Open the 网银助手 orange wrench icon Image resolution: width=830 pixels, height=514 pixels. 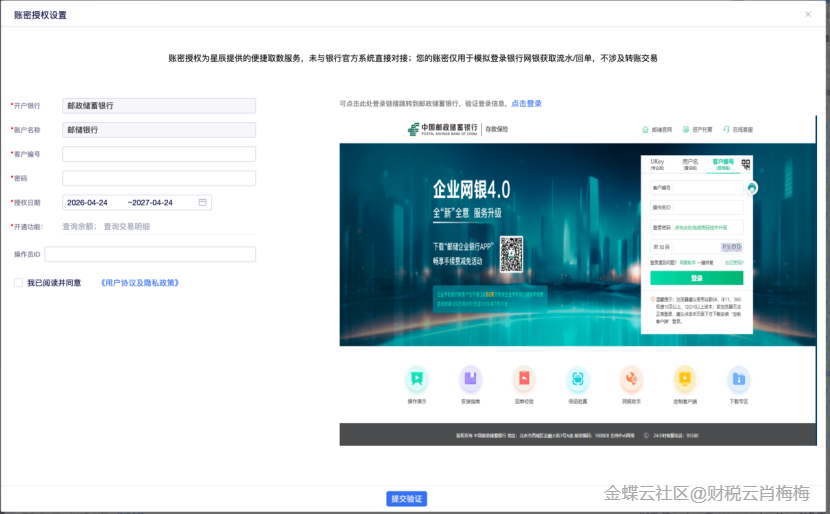click(x=631, y=378)
